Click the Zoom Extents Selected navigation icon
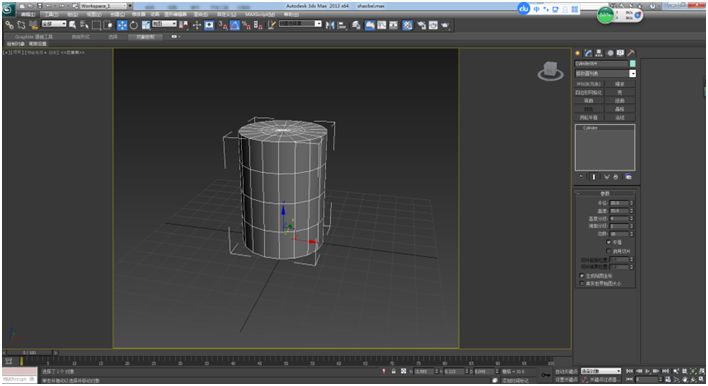This screenshot has width=708, height=386. (692, 371)
